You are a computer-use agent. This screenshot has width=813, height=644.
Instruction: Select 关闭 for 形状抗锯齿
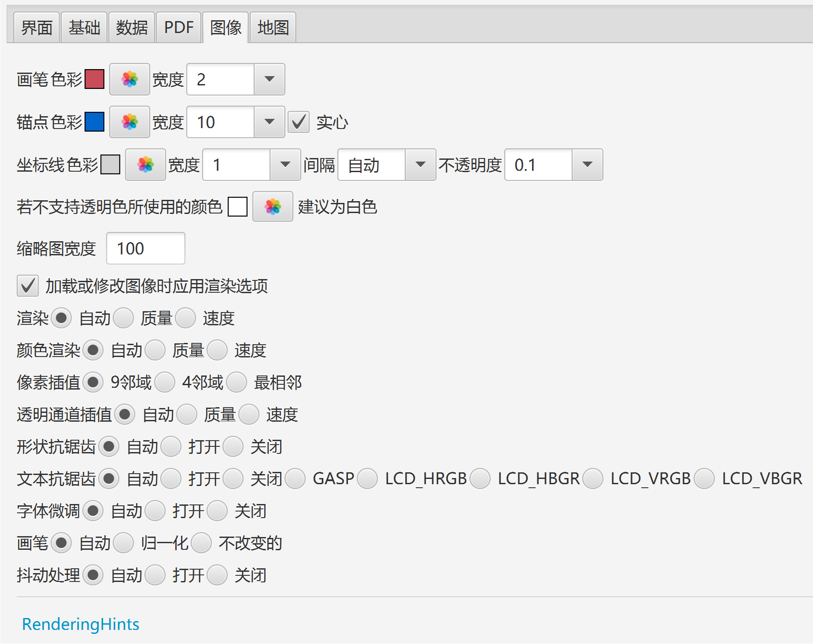(233, 446)
